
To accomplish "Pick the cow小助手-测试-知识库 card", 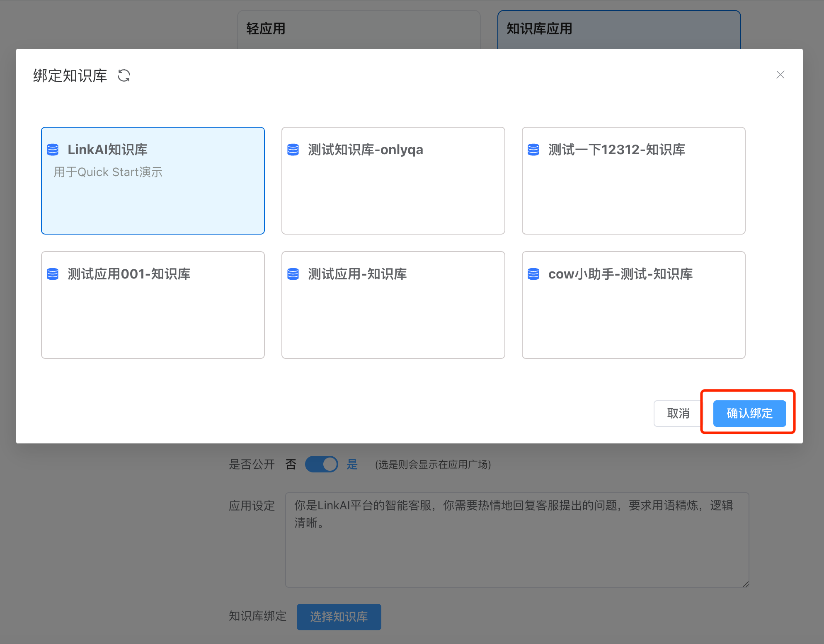I will pos(634,305).
